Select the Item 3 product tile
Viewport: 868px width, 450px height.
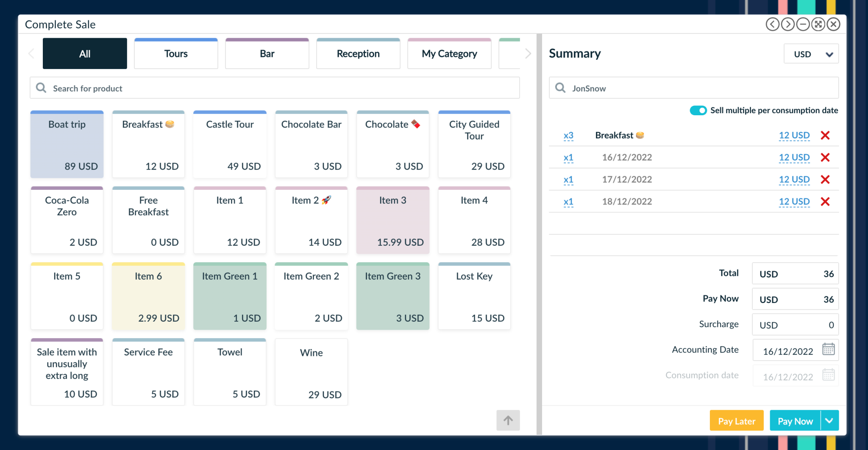pos(392,220)
